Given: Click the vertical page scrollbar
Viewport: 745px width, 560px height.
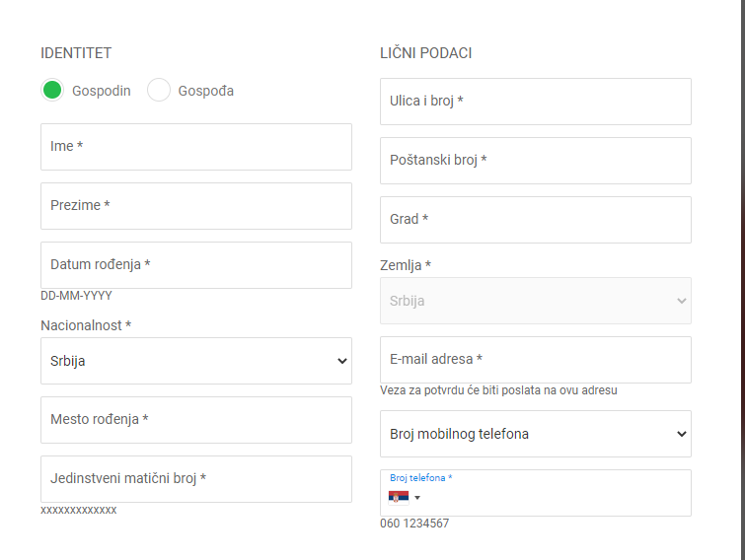Looking at the screenshot, I should coord(741,280).
